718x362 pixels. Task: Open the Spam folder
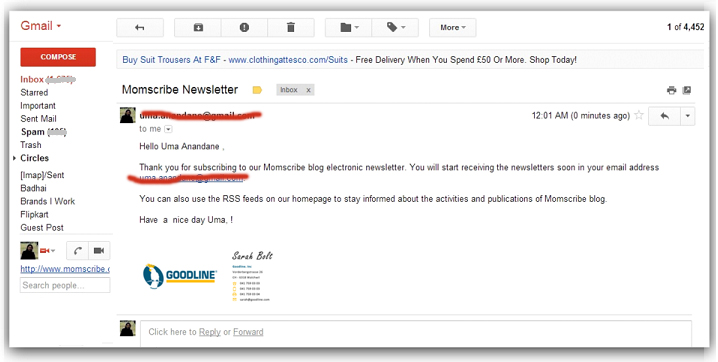coord(33,132)
